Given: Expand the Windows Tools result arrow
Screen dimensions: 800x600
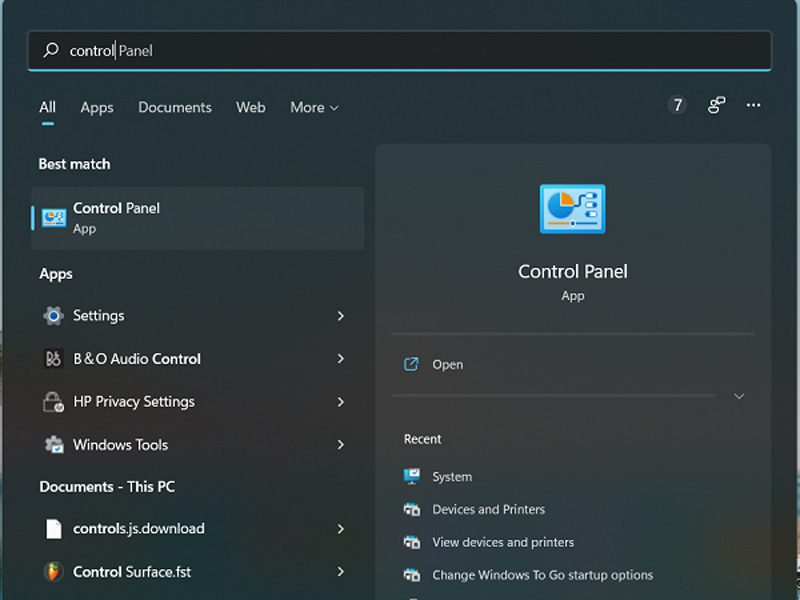Looking at the screenshot, I should [340, 445].
